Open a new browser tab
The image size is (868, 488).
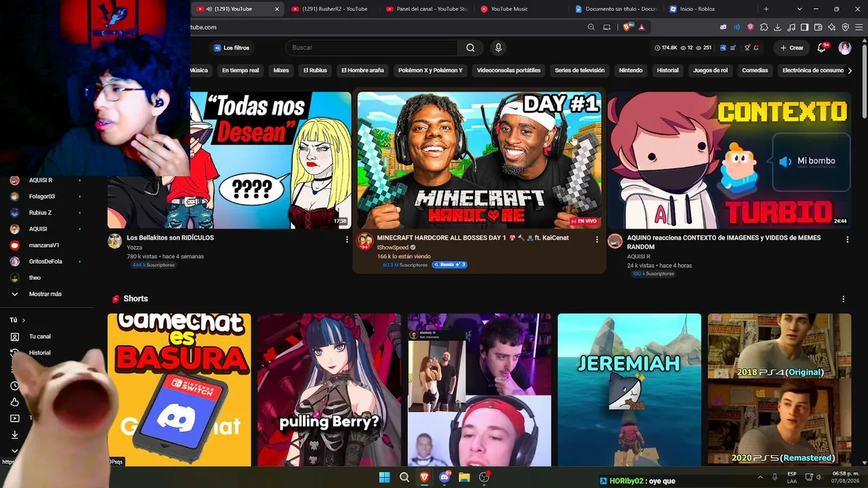tap(766, 9)
